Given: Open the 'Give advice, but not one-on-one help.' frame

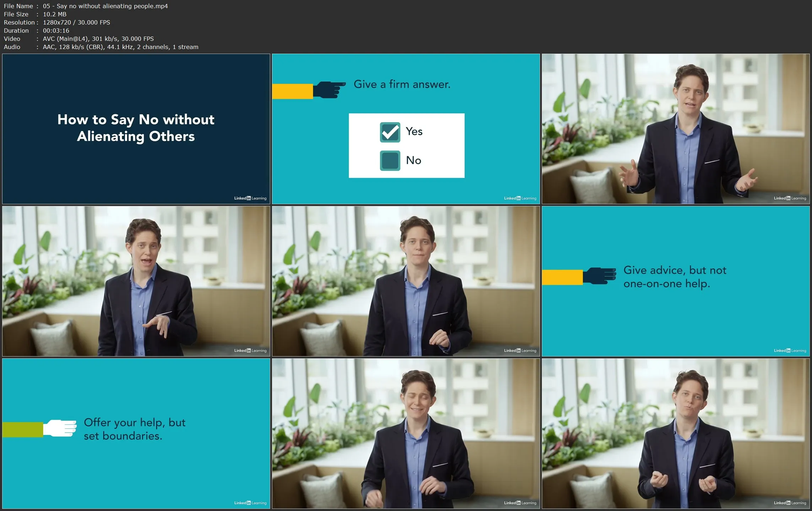Looking at the screenshot, I should (x=676, y=281).
